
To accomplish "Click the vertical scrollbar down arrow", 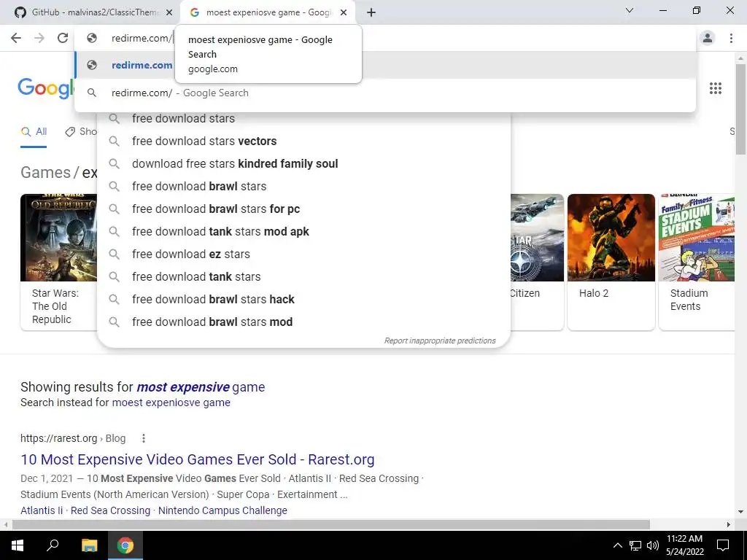I will 741,513.
